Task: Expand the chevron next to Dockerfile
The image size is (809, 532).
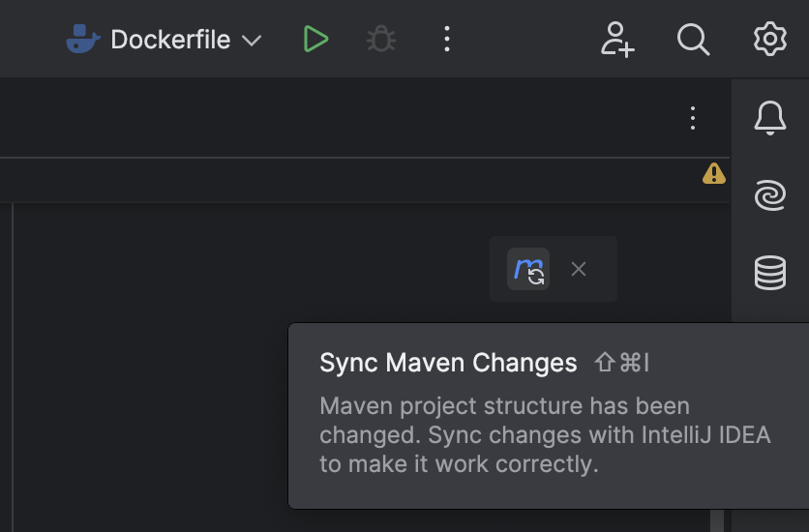Action: pyautogui.click(x=252, y=41)
